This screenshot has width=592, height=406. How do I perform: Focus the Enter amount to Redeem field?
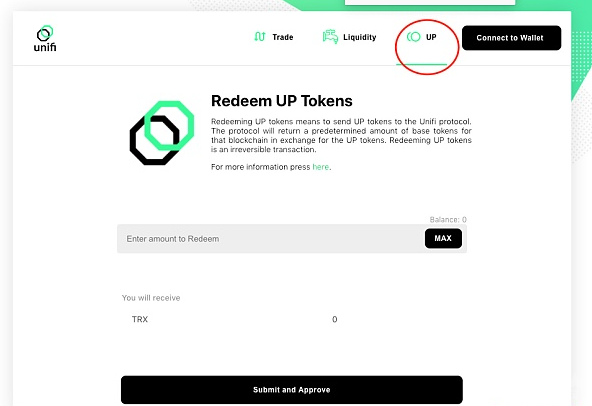[270, 239]
